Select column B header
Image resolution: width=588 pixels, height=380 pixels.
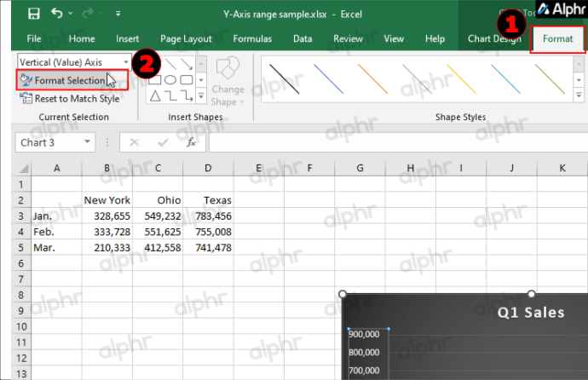(x=107, y=168)
